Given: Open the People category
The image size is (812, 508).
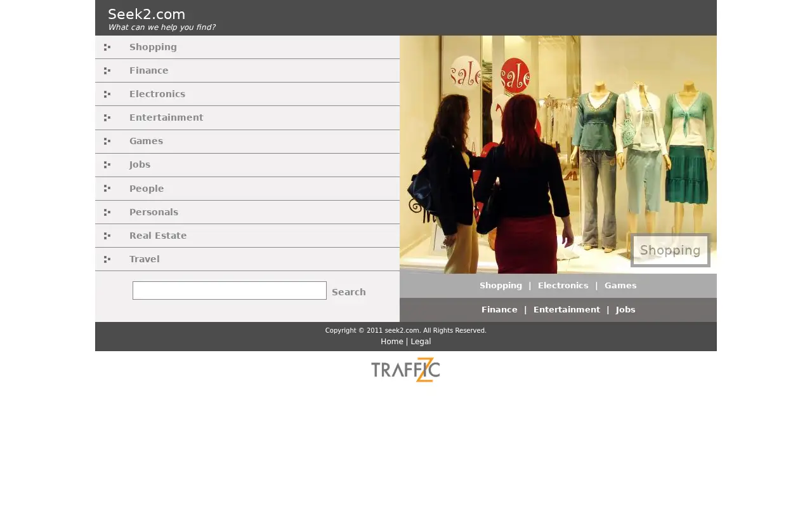Looking at the screenshot, I should pyautogui.click(x=147, y=189).
